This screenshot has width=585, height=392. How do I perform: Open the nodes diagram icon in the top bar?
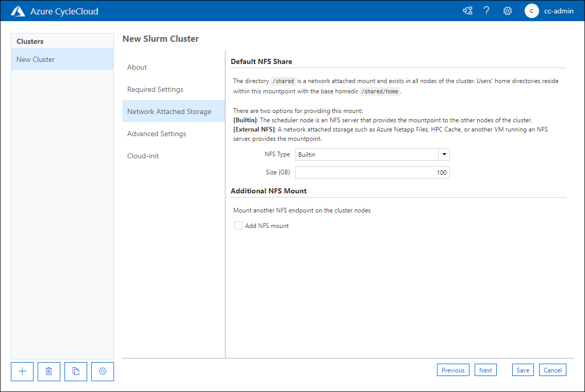pos(467,10)
